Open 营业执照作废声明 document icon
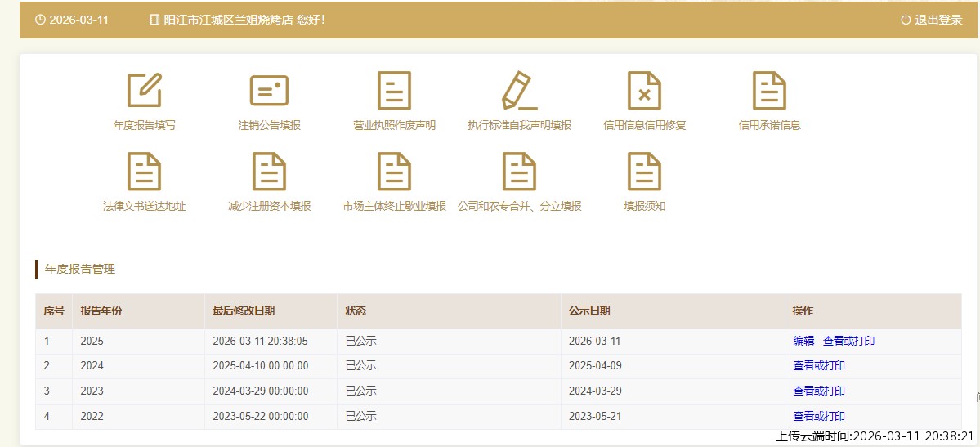Screen dimensions: 980x447 pyautogui.click(x=394, y=90)
